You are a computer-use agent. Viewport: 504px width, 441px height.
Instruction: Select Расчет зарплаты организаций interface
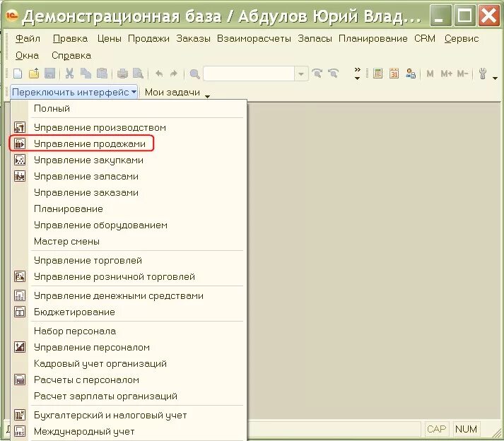[129, 396]
